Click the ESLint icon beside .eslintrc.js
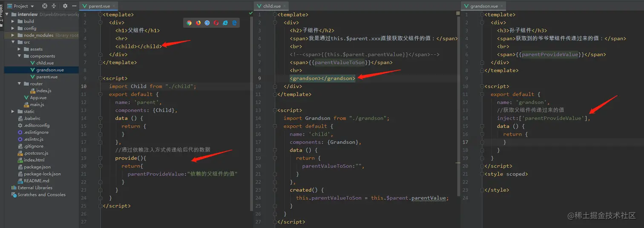The height and width of the screenshot is (228, 644). [20, 139]
